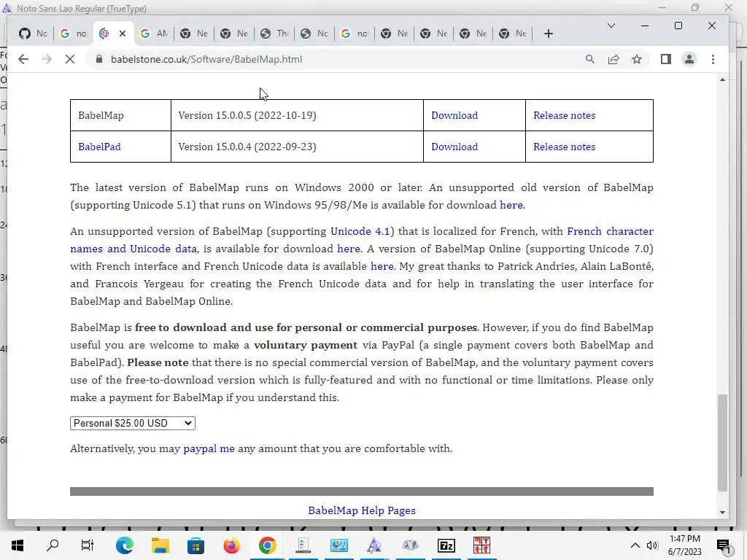Image resolution: width=747 pixels, height=560 pixels.
Task: Go back to the previous page
Action: tap(23, 59)
